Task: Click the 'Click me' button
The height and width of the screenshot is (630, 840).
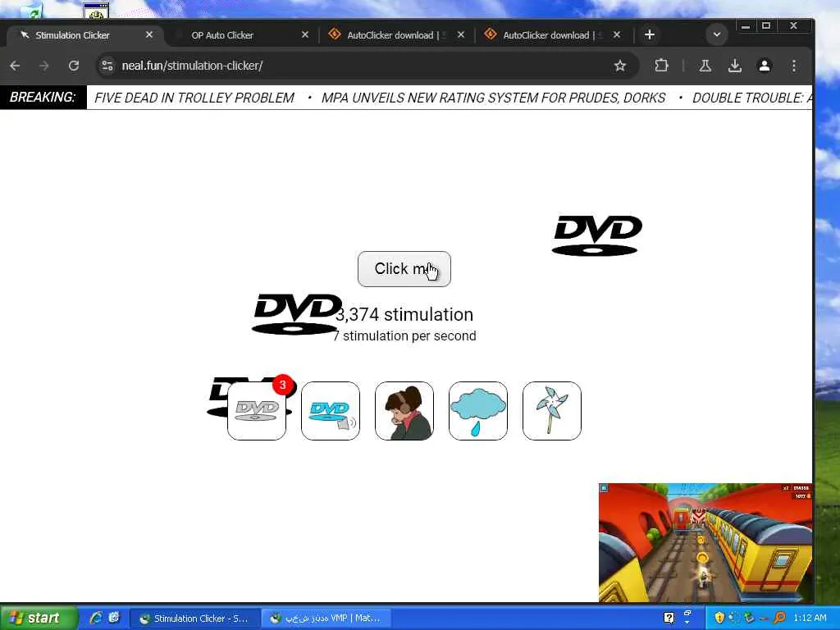Action: tap(404, 269)
